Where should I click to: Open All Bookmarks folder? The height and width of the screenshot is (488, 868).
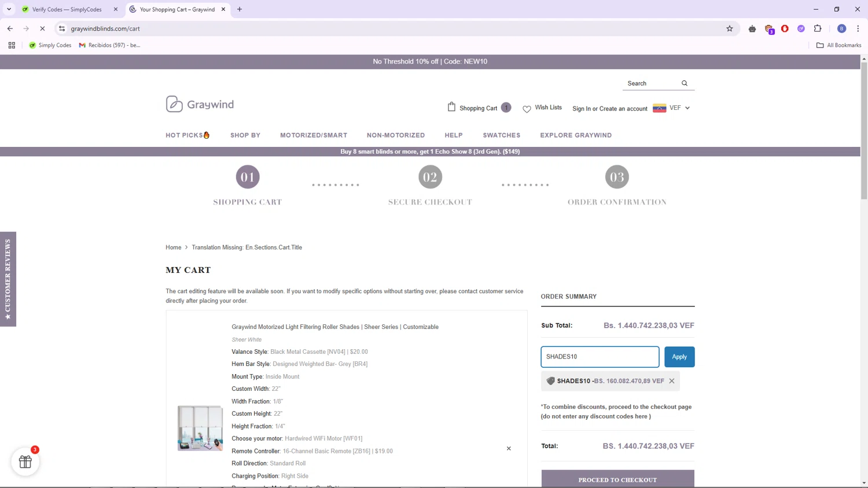[x=838, y=45]
